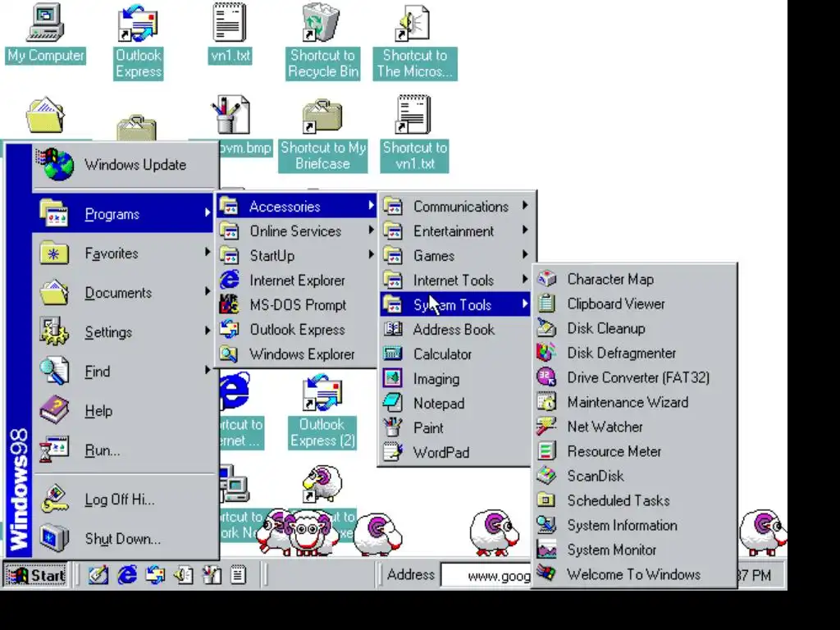
Task: Expand Settings in Start menu
Action: (x=124, y=332)
